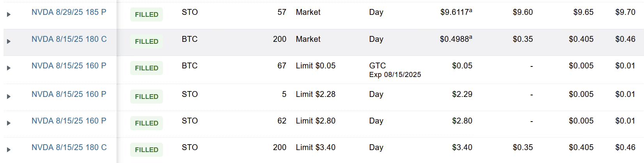
Task: Expand the STO 5 NVDA 160 P order
Action: point(9,97)
